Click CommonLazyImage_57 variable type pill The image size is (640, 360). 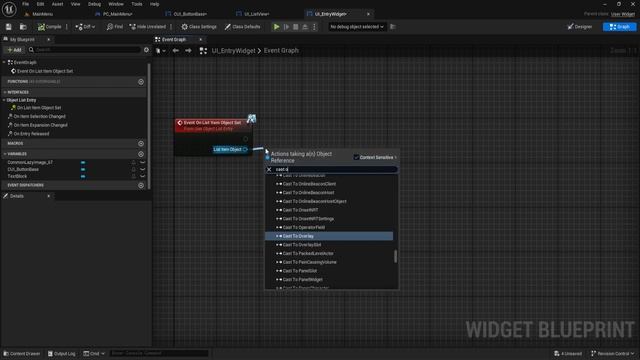point(83,162)
